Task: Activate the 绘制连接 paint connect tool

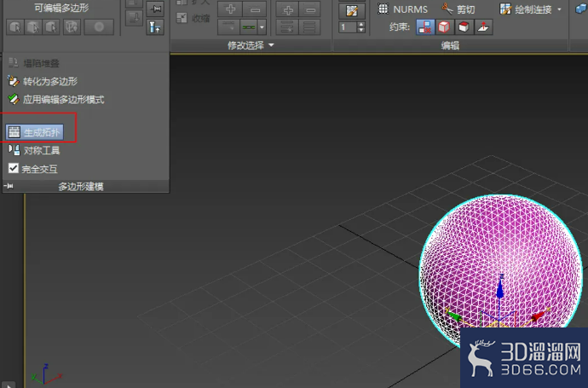Action: pos(526,9)
